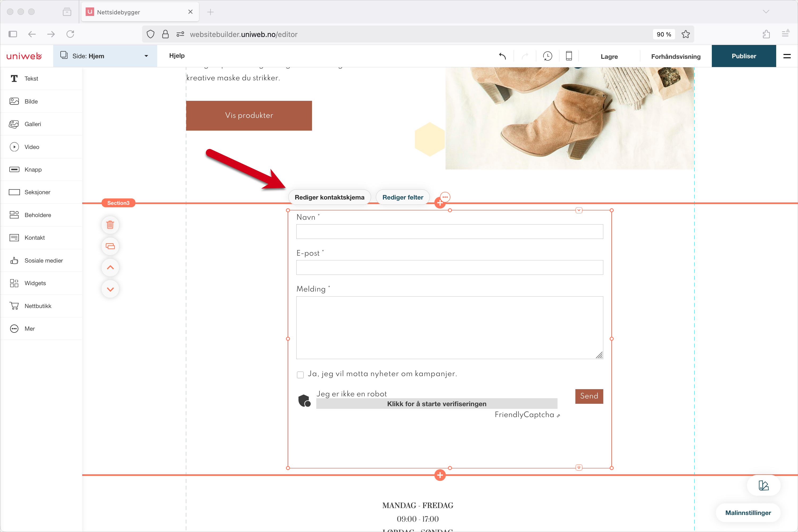Open Sosiale medier elements
798x532 pixels.
41,260
